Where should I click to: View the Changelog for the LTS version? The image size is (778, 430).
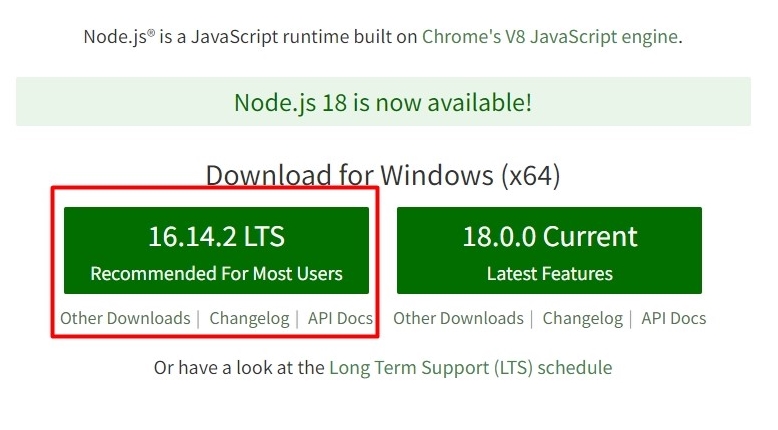coord(250,319)
